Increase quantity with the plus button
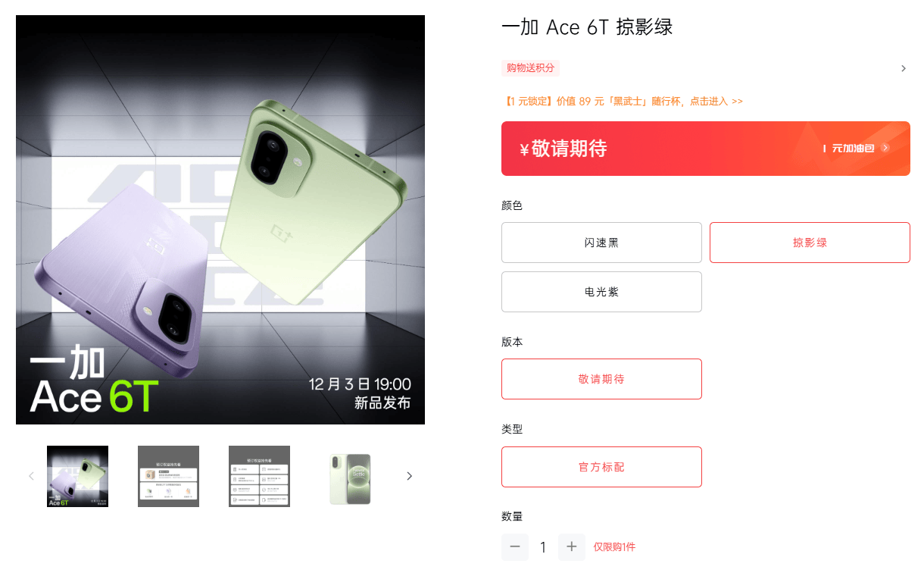This screenshot has width=924, height=570. point(572,547)
